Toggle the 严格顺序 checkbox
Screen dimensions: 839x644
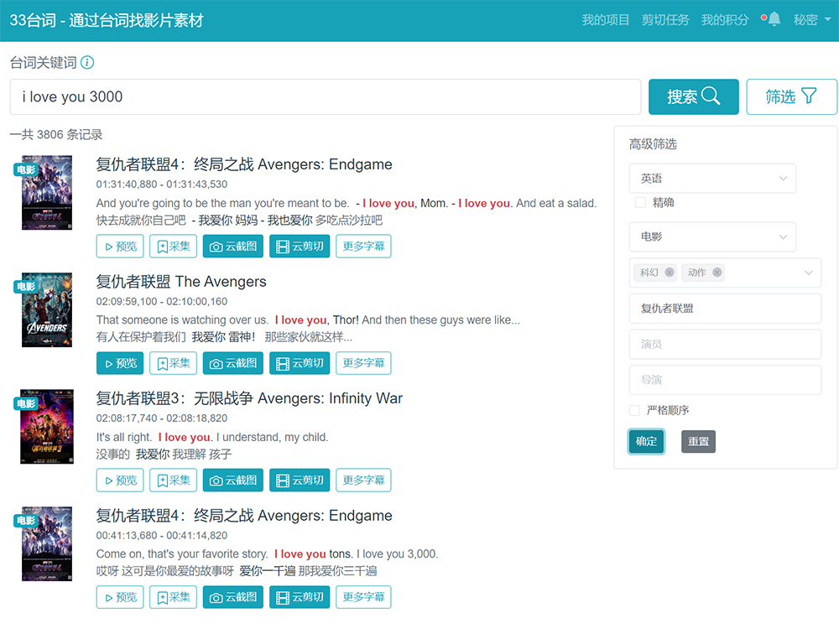click(x=635, y=410)
